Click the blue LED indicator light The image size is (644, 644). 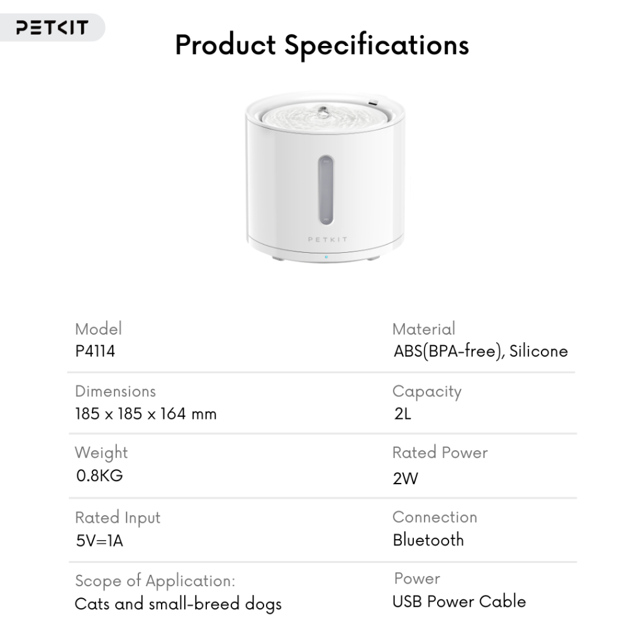click(326, 257)
